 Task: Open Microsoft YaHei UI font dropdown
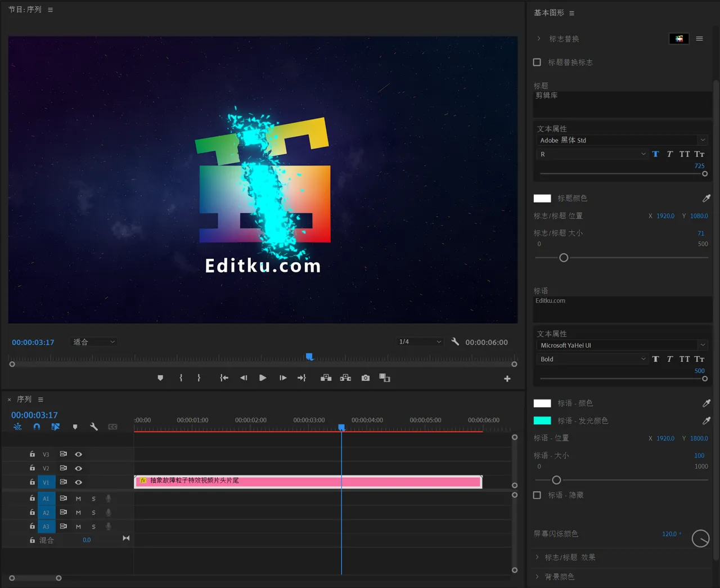pyautogui.click(x=622, y=345)
